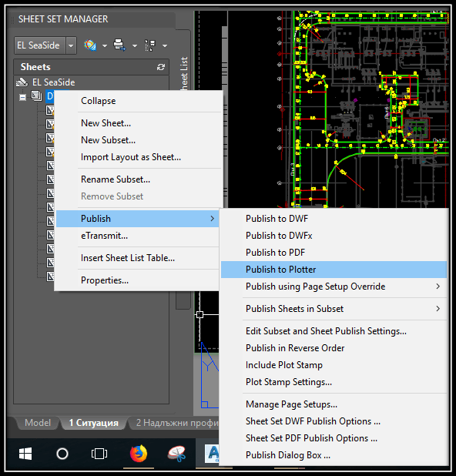The image size is (456, 476).
Task: Click the Publish printer toolbar icon
Action: (x=119, y=45)
